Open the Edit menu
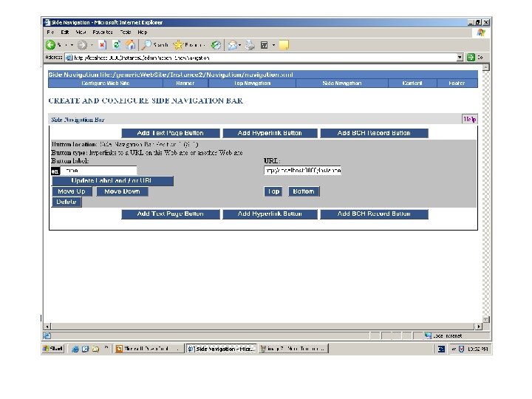Image resolution: width=532 pixels, height=399 pixels. pos(65,33)
